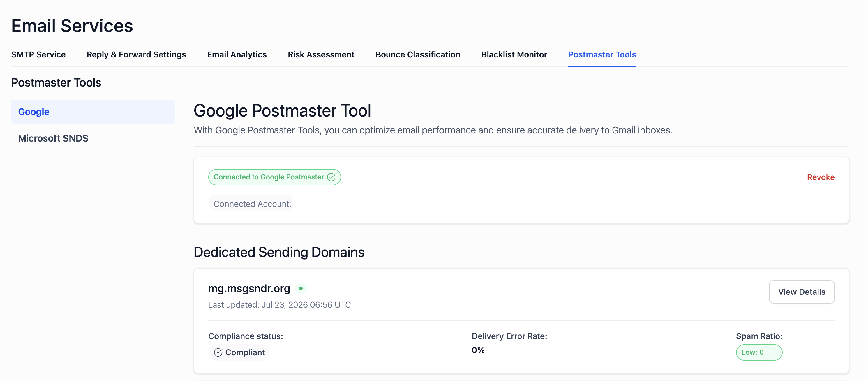
Task: Click the check-circle icon in Connected badge
Action: click(331, 177)
